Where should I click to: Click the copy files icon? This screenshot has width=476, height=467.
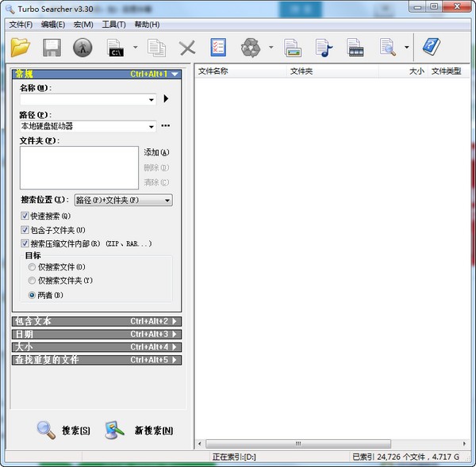click(x=156, y=48)
